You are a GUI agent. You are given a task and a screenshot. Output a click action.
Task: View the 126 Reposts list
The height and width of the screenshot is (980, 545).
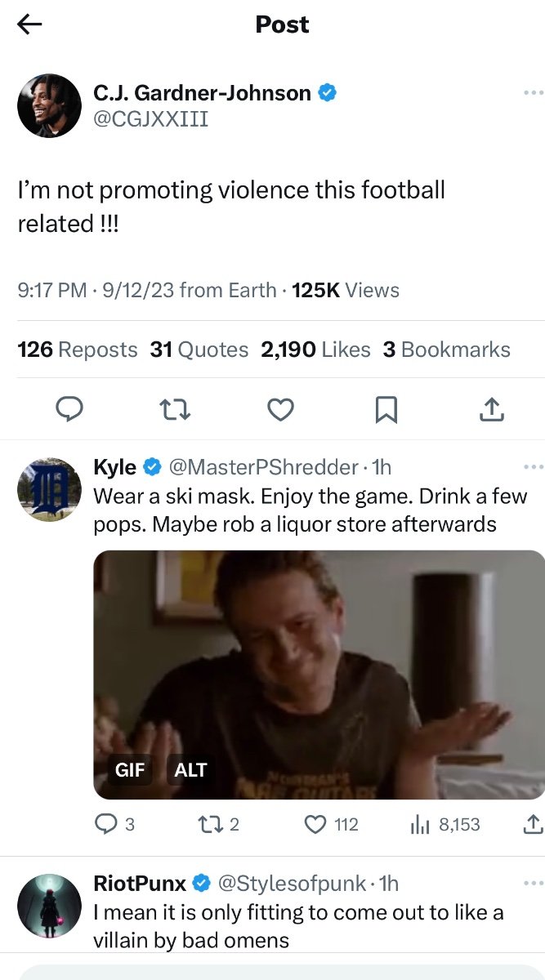click(78, 350)
